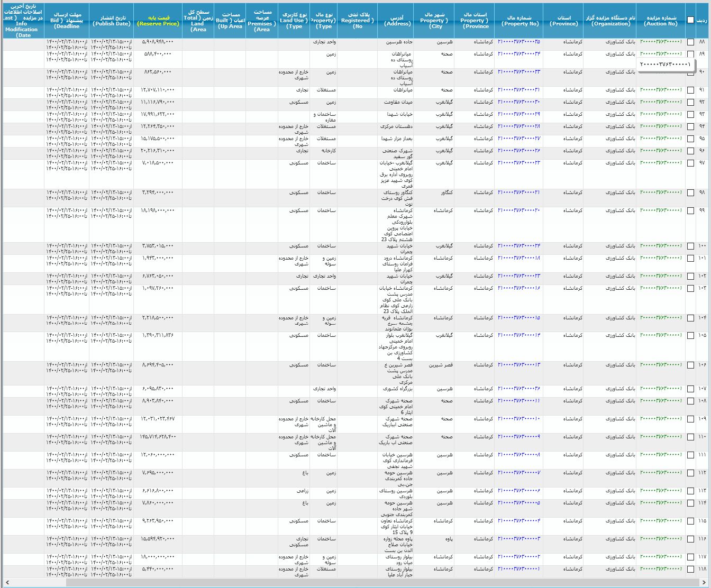
Task: Tick the checkbox in row 104
Action: click(x=690, y=318)
